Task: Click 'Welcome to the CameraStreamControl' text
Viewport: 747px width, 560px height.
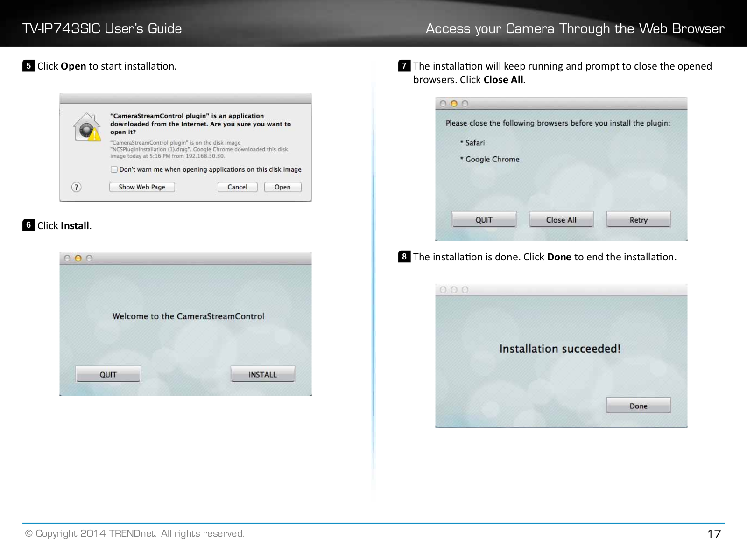Action: [188, 316]
